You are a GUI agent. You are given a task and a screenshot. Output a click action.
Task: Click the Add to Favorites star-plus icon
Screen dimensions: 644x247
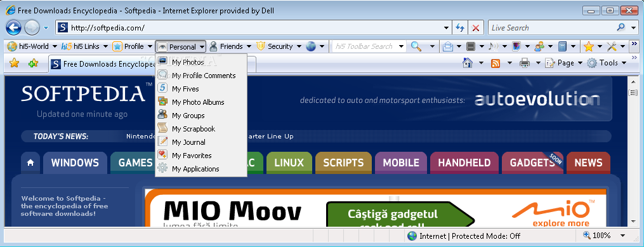tap(33, 63)
